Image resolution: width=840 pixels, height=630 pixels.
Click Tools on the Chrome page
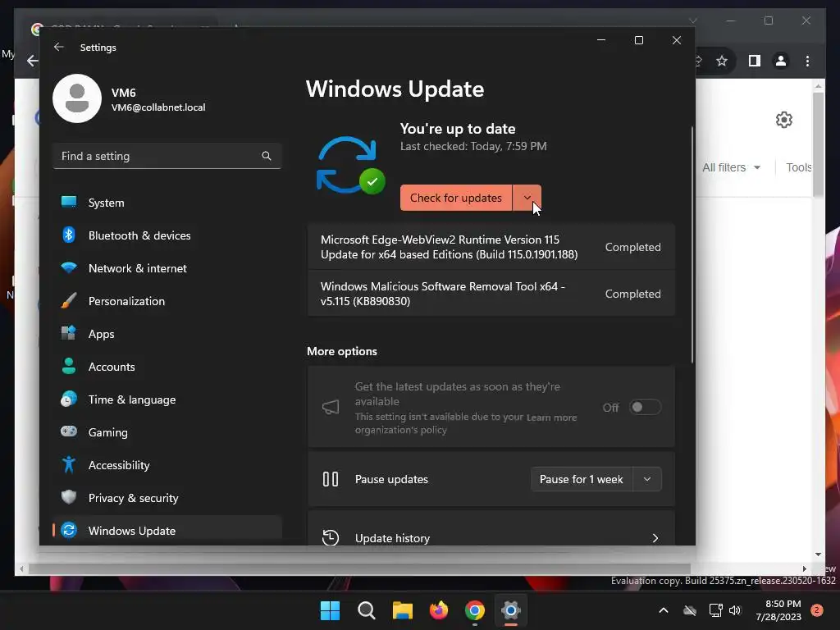coord(799,167)
